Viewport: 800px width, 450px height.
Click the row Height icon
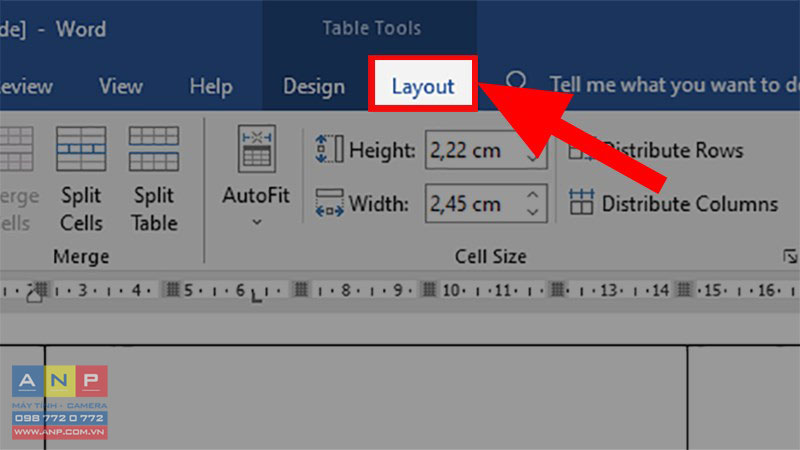point(329,149)
